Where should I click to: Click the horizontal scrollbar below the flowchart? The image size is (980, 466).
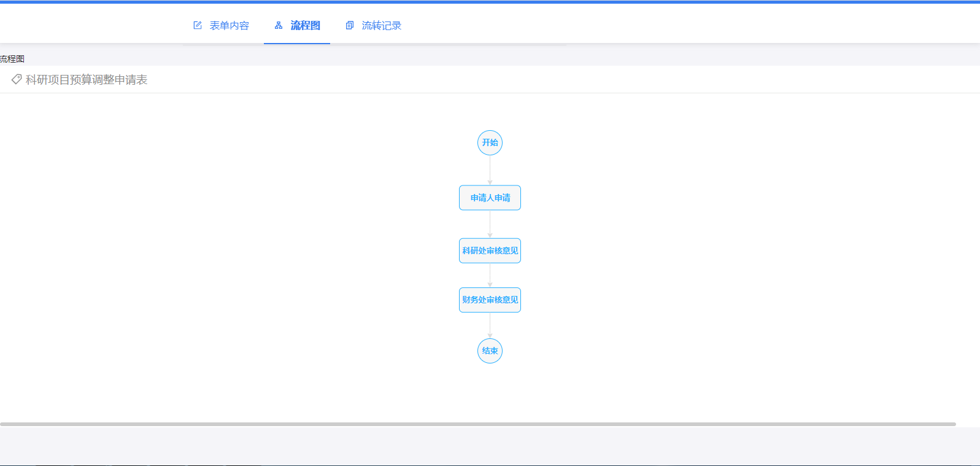pyautogui.click(x=477, y=424)
